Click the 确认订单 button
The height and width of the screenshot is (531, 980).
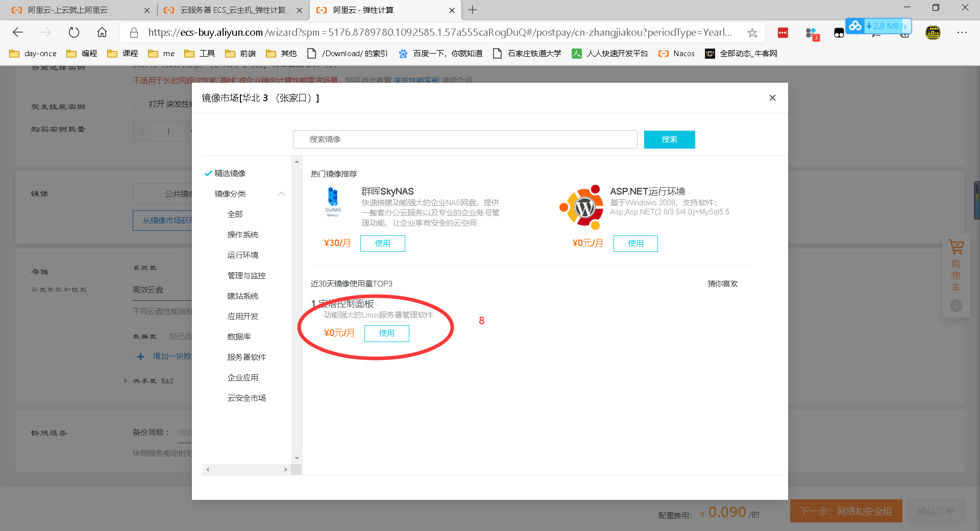(x=936, y=511)
